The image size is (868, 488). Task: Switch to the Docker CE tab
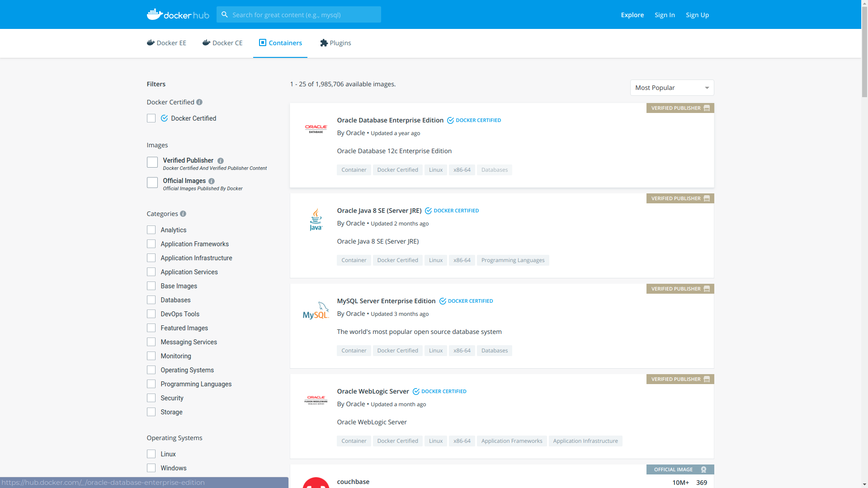pyautogui.click(x=222, y=43)
